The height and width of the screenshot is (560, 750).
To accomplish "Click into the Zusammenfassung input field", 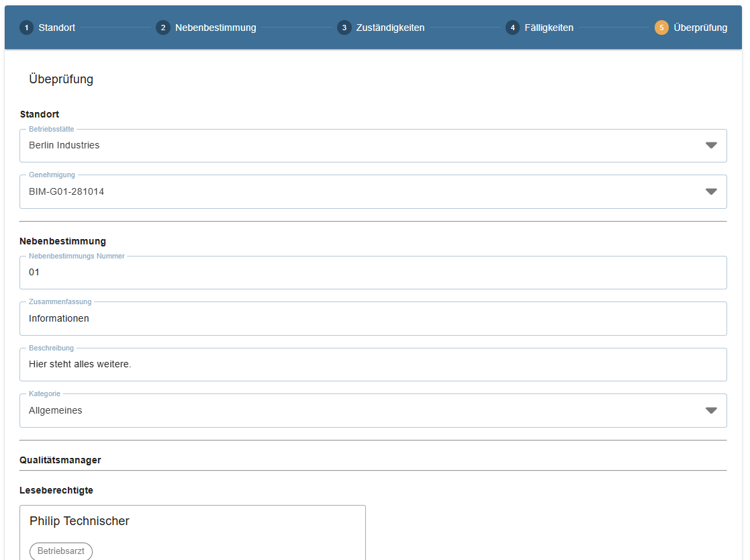I will tap(373, 319).
